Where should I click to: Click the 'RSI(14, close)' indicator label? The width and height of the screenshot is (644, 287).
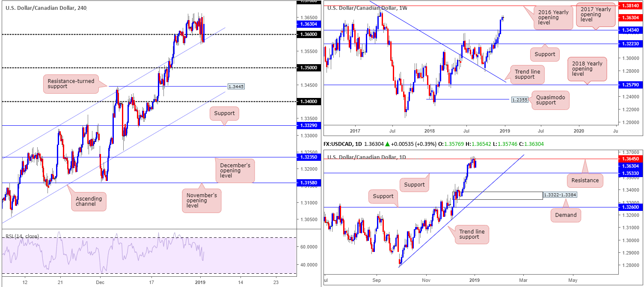point(22,236)
